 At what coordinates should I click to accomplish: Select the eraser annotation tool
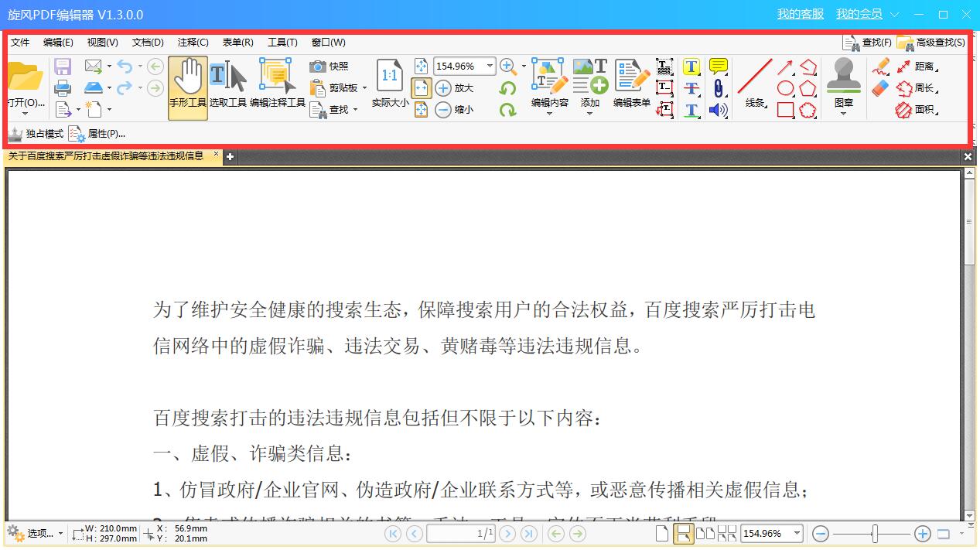(881, 88)
